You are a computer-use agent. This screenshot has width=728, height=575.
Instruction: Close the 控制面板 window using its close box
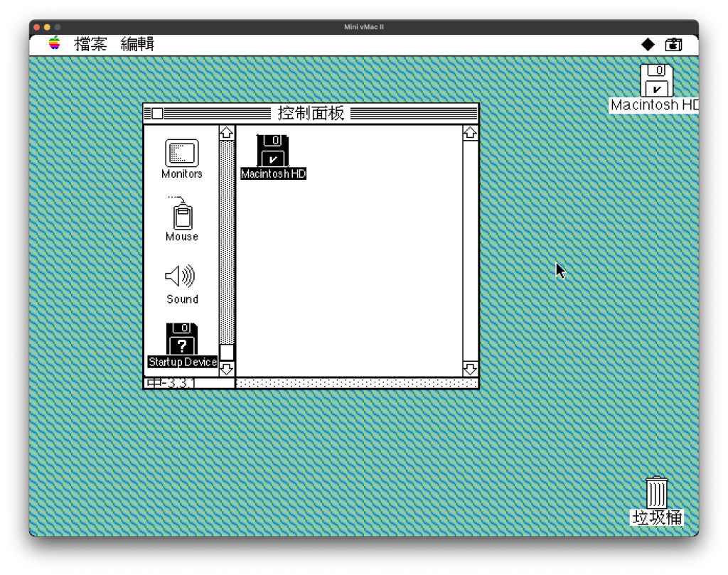[157, 114]
